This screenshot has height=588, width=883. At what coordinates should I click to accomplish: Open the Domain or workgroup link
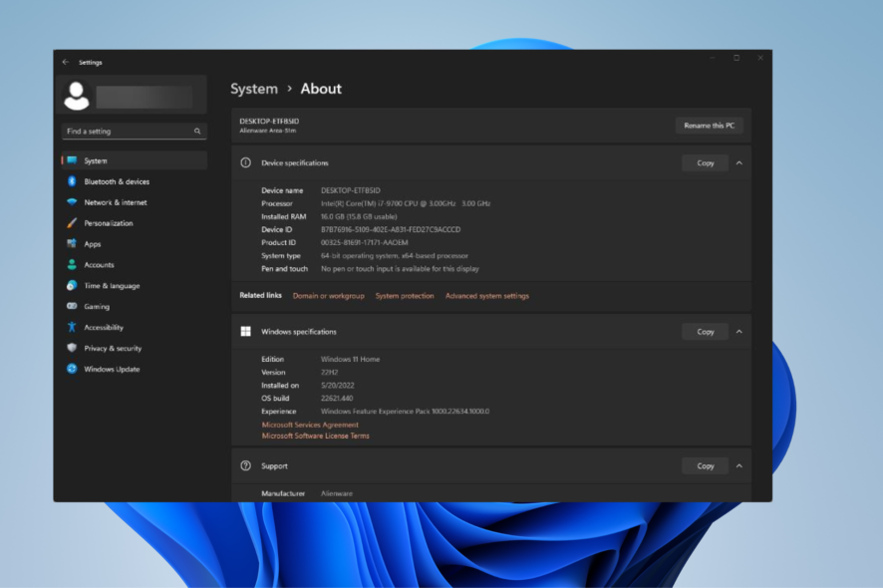328,296
